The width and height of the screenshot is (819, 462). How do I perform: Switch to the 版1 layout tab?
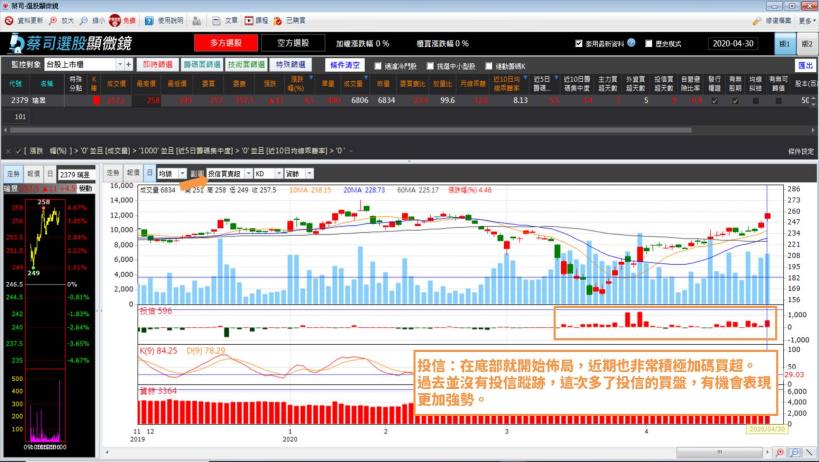pyautogui.click(x=785, y=44)
